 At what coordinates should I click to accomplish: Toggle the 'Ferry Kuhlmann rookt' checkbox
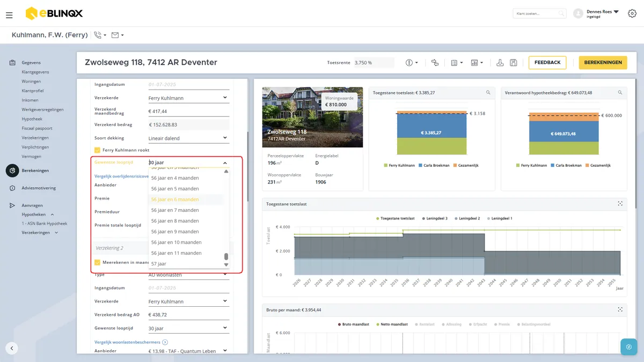(x=97, y=150)
